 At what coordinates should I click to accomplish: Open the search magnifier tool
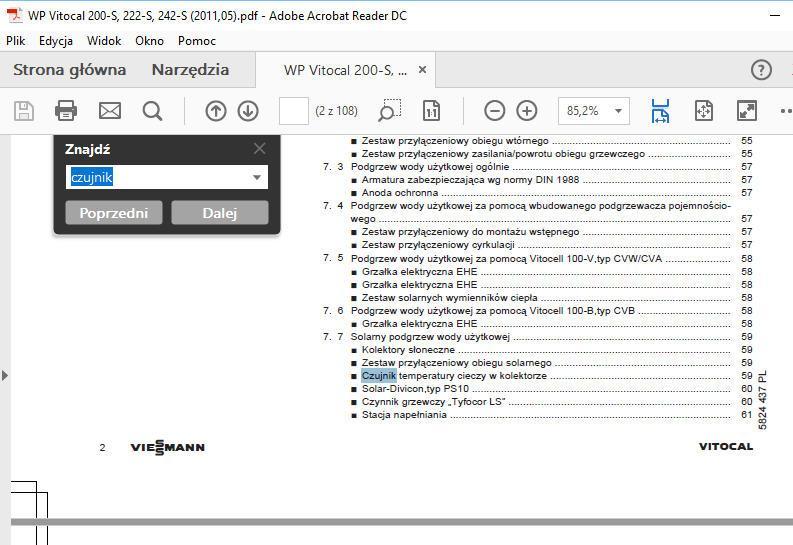pyautogui.click(x=152, y=111)
